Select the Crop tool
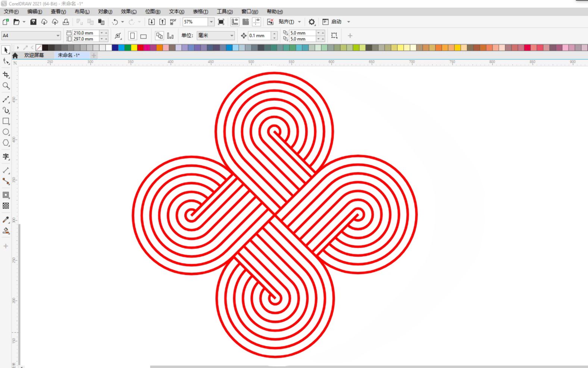The width and height of the screenshot is (588, 368). (6, 75)
